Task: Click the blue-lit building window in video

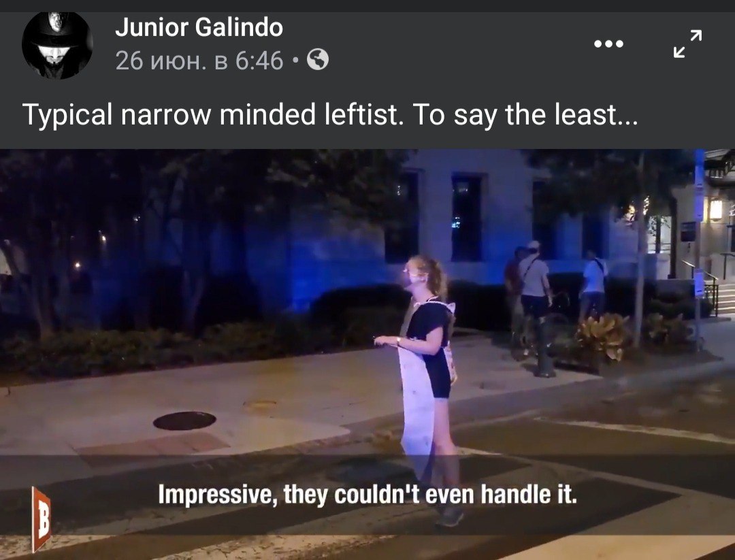Action: pyautogui.click(x=466, y=217)
